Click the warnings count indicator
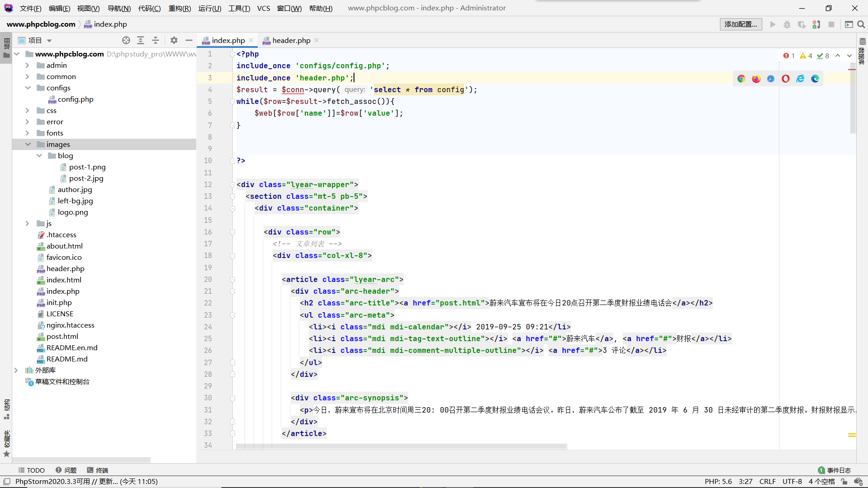 click(x=806, y=56)
